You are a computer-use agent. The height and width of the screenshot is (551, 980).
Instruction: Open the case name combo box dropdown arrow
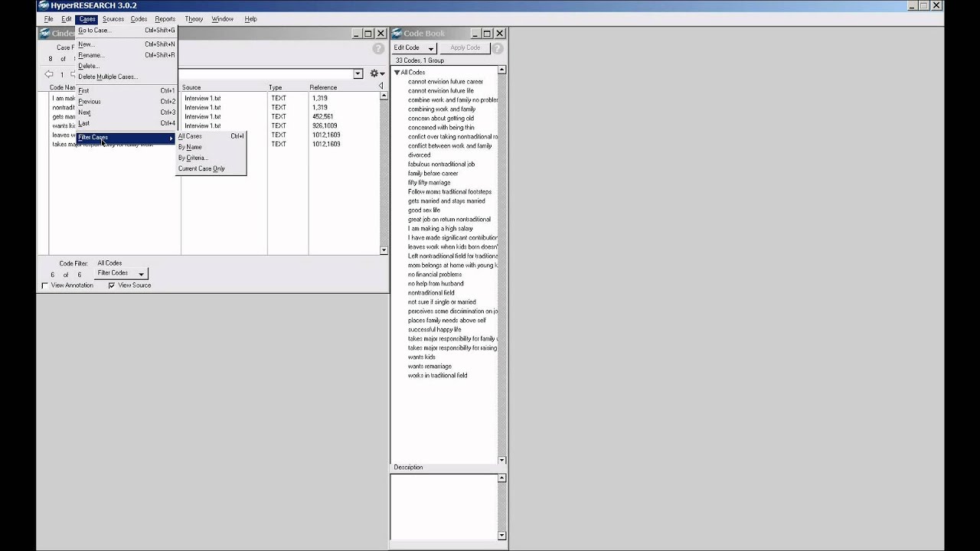(358, 74)
